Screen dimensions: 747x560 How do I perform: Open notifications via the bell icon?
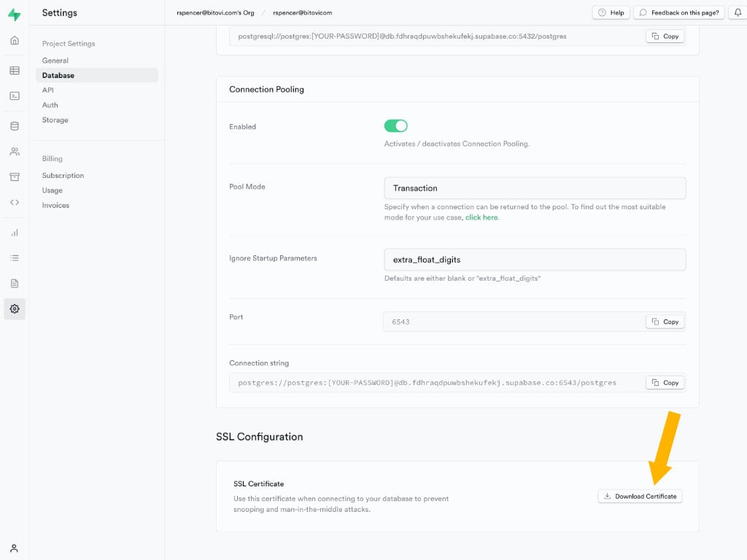point(738,12)
